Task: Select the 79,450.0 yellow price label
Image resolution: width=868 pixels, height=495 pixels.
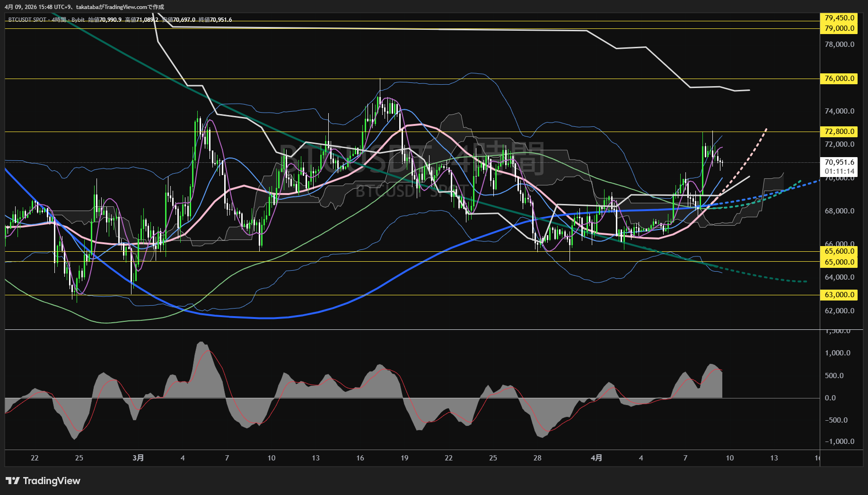Action: 839,18
